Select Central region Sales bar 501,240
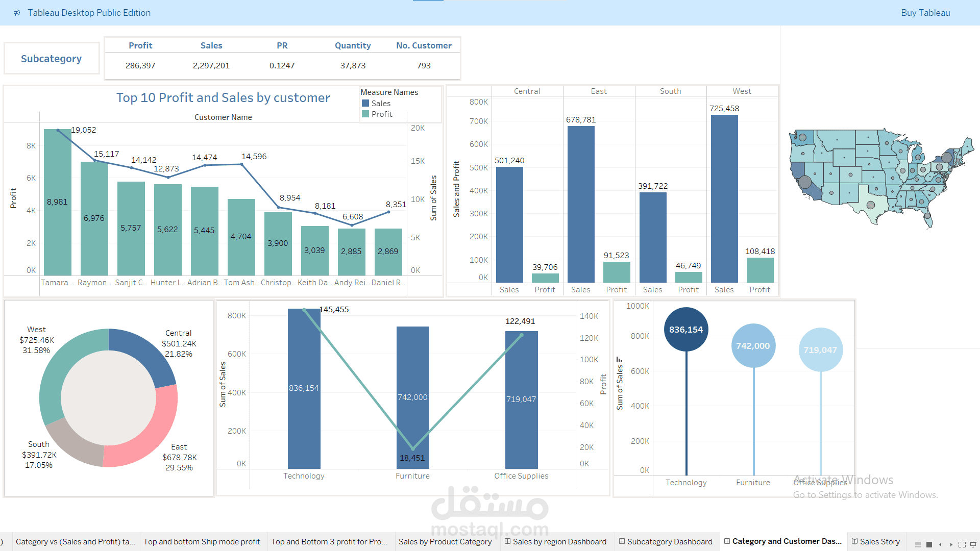The image size is (980, 551). click(509, 224)
